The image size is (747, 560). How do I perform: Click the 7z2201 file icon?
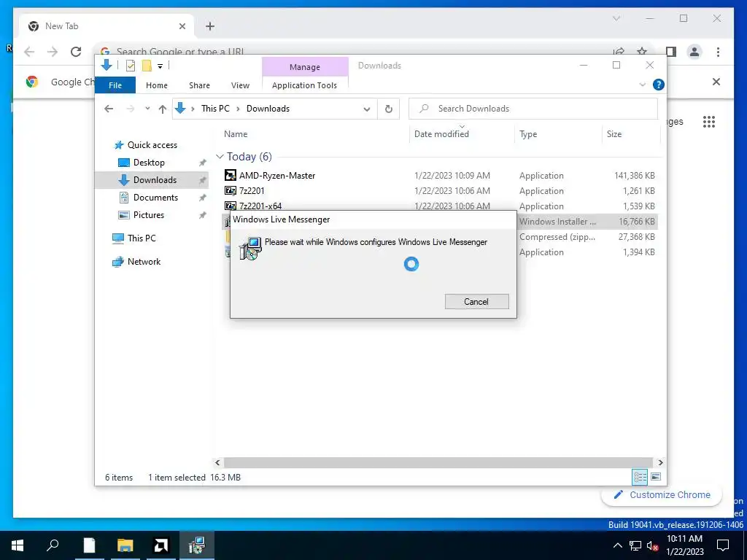pos(230,190)
